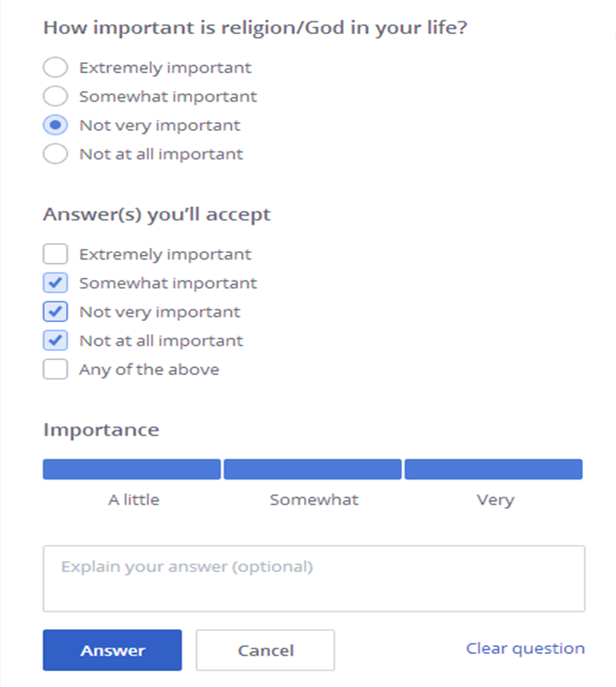Screen dimensions: 616x687
Task: Click the 'Clear question' link
Action: (x=525, y=649)
